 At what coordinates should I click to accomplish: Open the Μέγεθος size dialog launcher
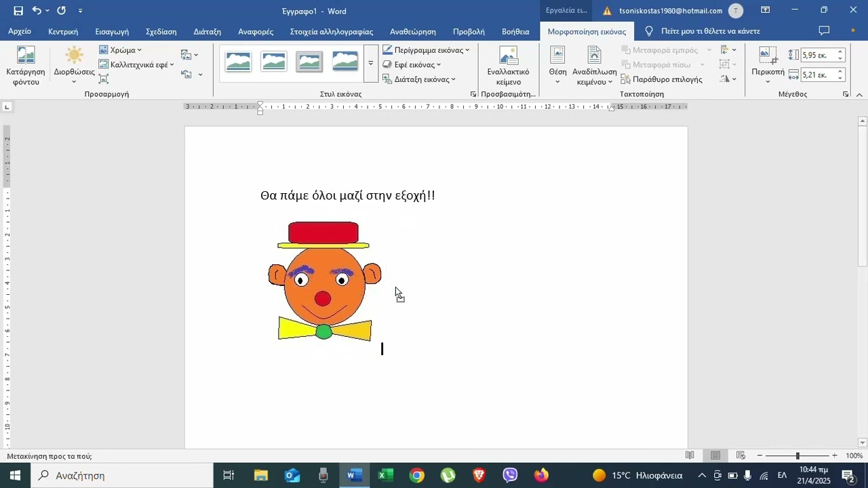[x=845, y=94]
